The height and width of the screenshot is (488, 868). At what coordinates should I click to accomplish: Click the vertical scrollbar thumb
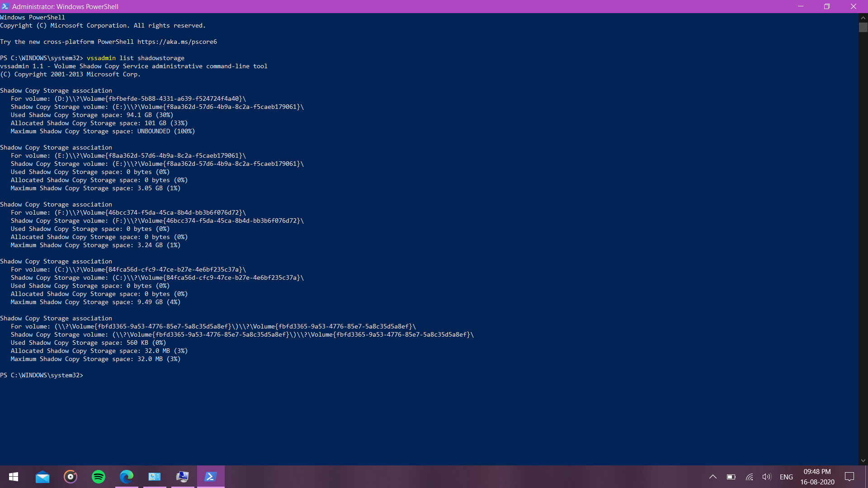(x=863, y=28)
